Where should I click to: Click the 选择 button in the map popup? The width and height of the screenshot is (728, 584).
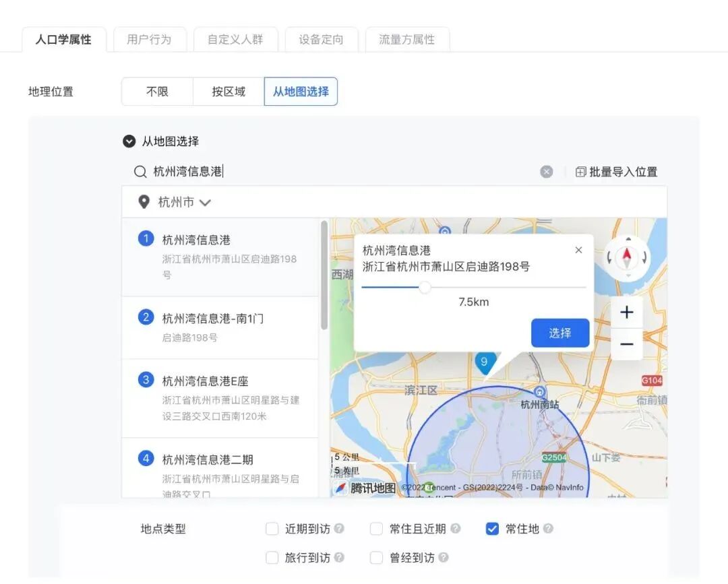[x=560, y=333]
